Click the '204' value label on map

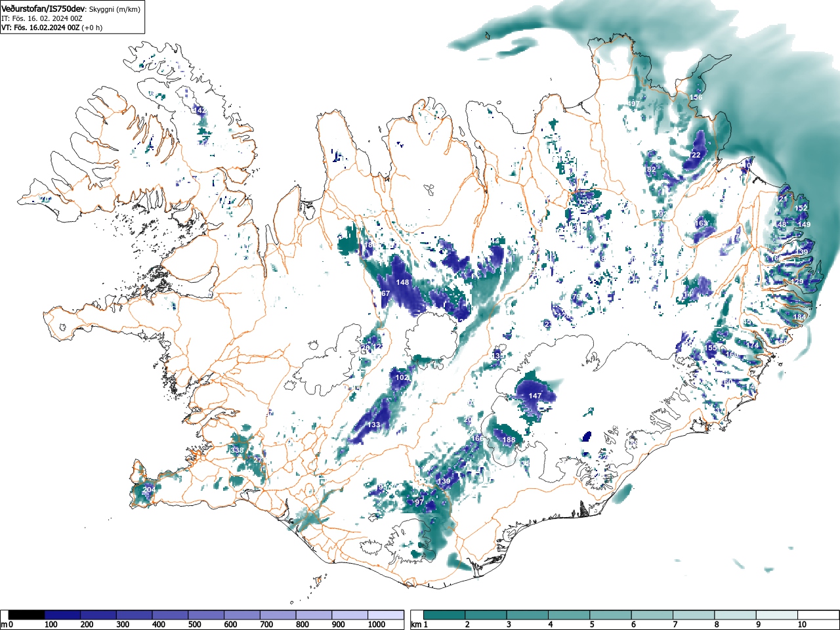[x=149, y=490]
